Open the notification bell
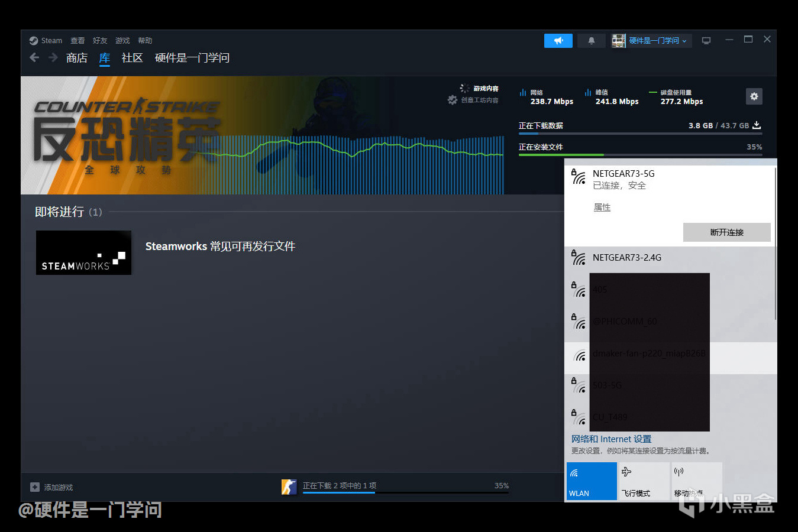Image resolution: width=798 pixels, height=532 pixels. click(x=591, y=41)
